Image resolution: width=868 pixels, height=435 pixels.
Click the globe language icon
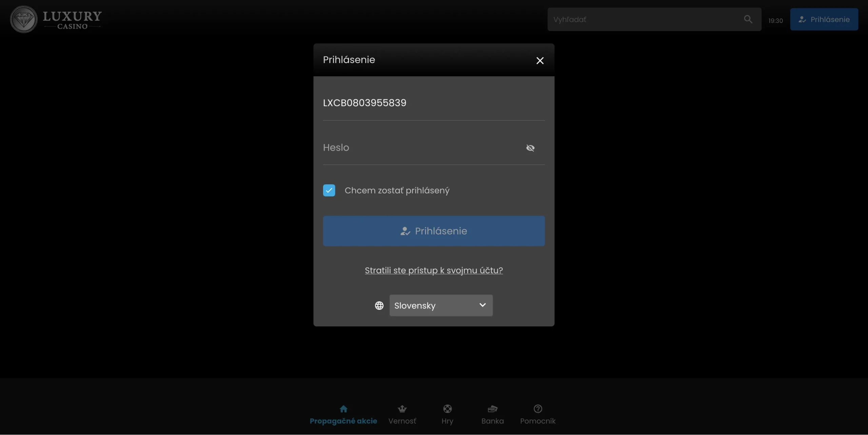[x=379, y=306]
